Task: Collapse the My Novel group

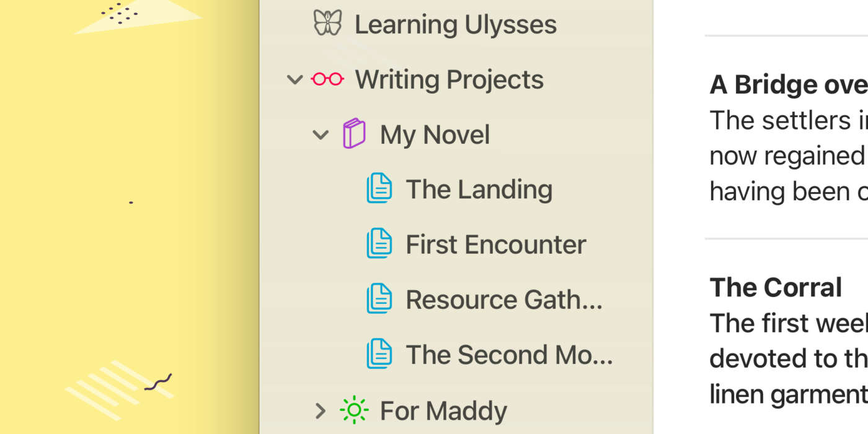Action: pos(321,135)
